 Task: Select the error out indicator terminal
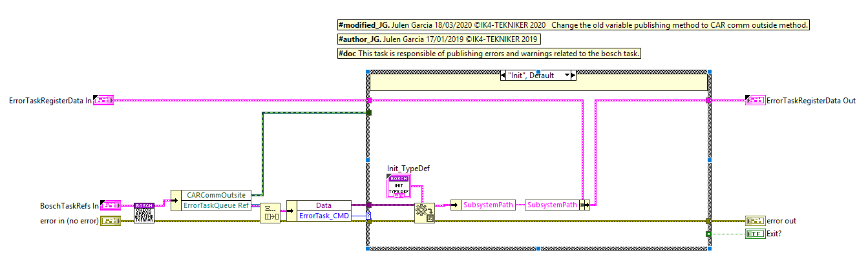[x=755, y=221]
